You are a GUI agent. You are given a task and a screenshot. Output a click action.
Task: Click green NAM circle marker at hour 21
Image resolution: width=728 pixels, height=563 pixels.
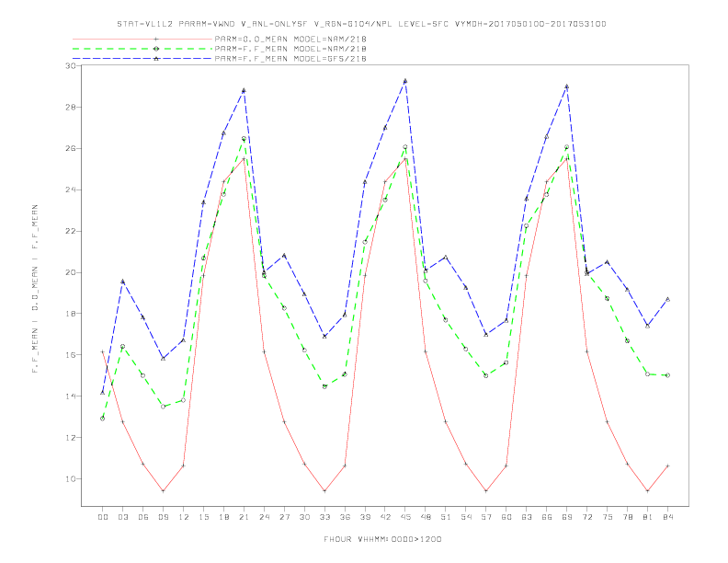coord(244,138)
